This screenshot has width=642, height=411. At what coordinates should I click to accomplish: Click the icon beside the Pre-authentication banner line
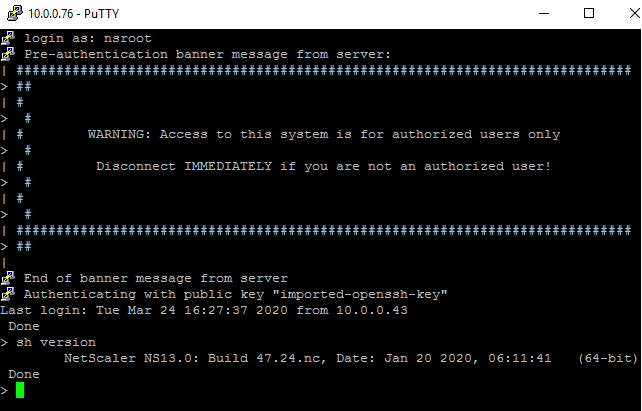point(9,52)
